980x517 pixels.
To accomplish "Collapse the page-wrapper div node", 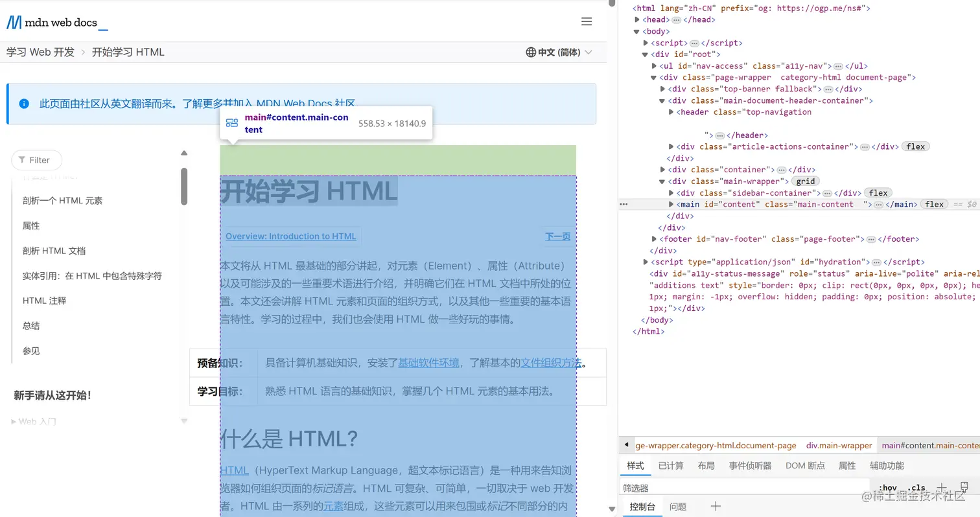I will 655,78.
